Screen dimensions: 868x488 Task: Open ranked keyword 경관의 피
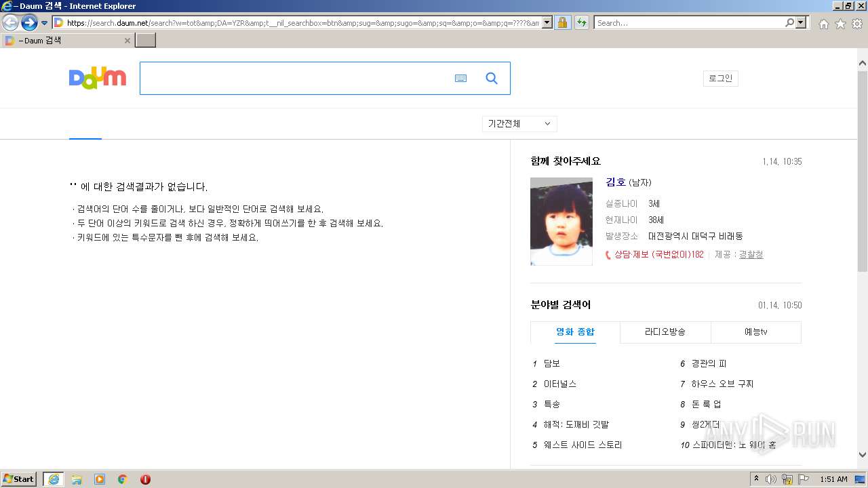click(709, 364)
